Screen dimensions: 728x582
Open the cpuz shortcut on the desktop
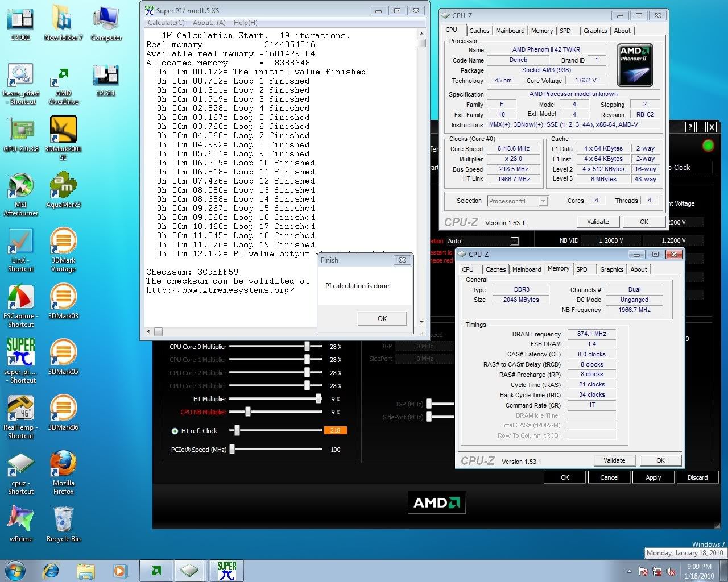[20, 473]
